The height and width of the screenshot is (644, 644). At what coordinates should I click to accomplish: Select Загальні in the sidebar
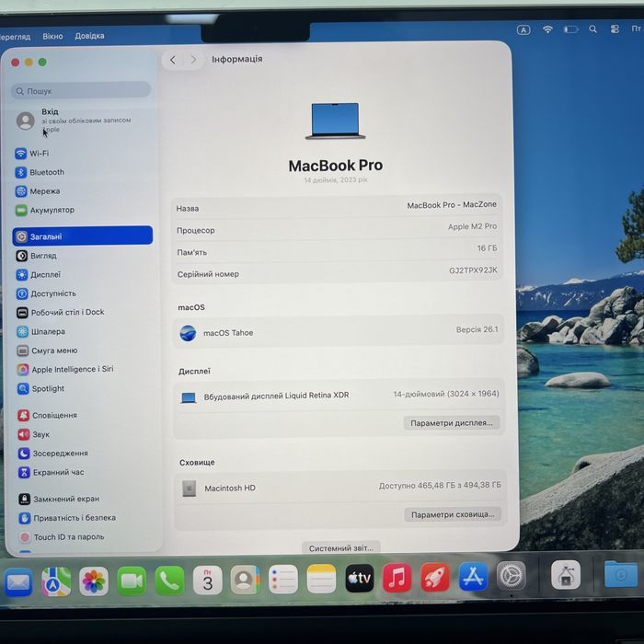coord(83,236)
